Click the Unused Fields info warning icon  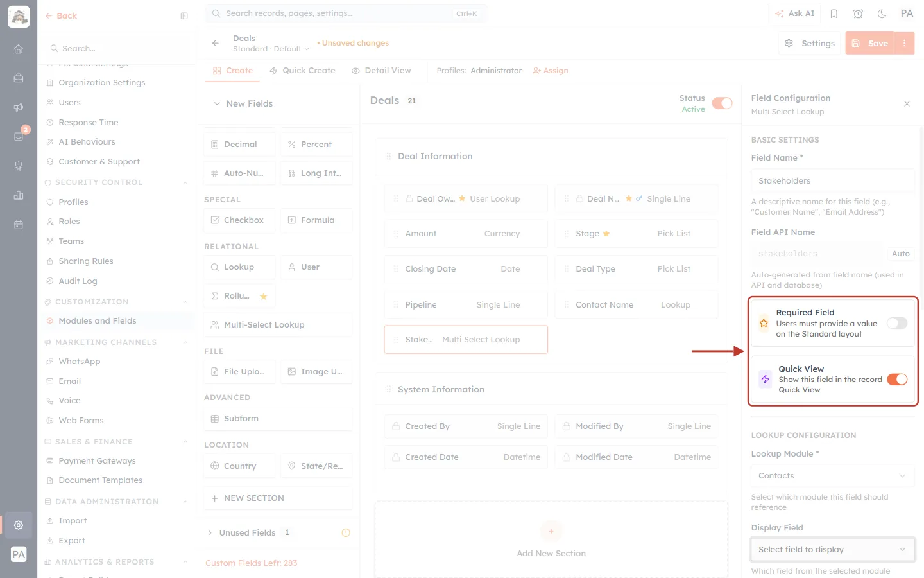346,532
